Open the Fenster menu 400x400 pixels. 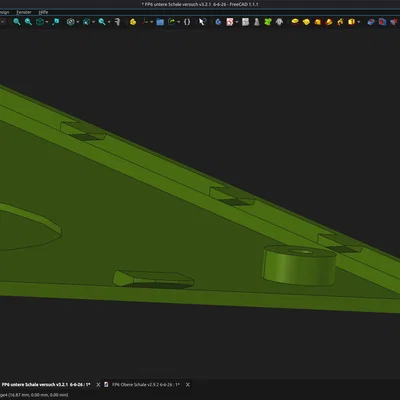[x=24, y=12]
